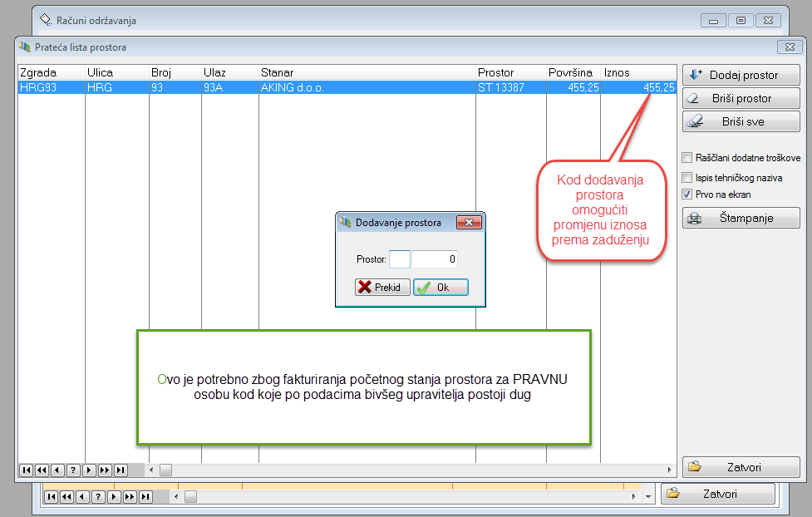812x517 pixels.
Task: Click the Iznos column header
Action: click(x=638, y=72)
